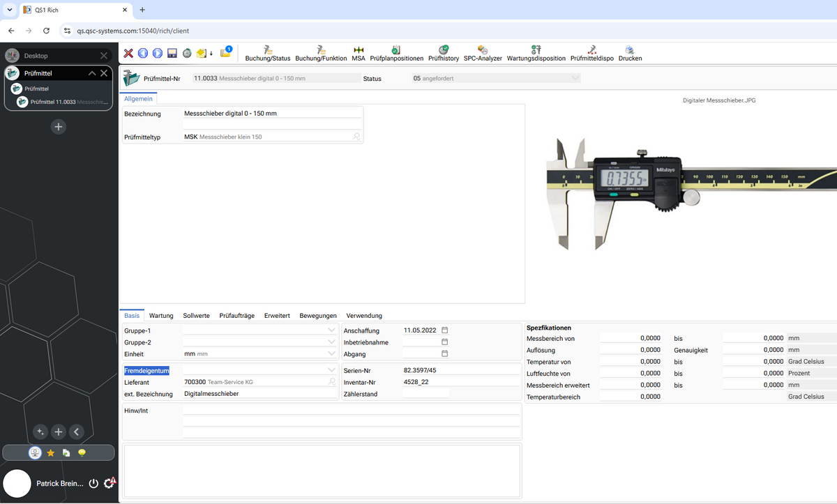Open the Inbetriebnahme calendar picker
This screenshot has width=837, height=504.
pyautogui.click(x=445, y=342)
